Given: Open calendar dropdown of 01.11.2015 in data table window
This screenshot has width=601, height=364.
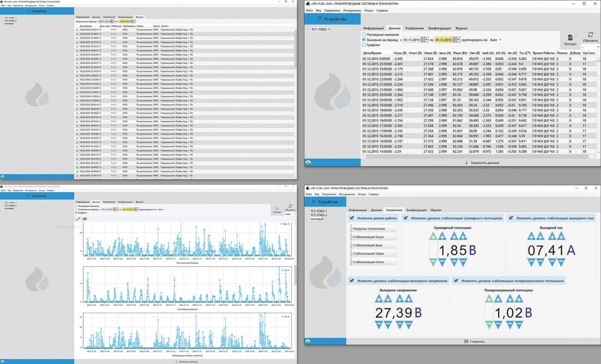Looking at the screenshot, I should pyautogui.click(x=426, y=40).
